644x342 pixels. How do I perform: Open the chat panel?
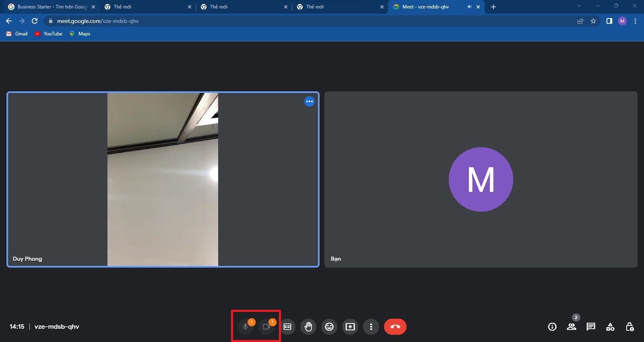coord(591,327)
